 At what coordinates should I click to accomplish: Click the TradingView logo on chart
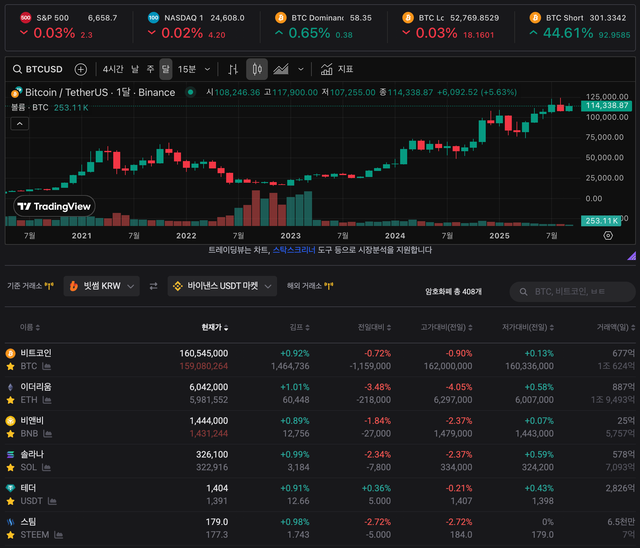(x=54, y=206)
